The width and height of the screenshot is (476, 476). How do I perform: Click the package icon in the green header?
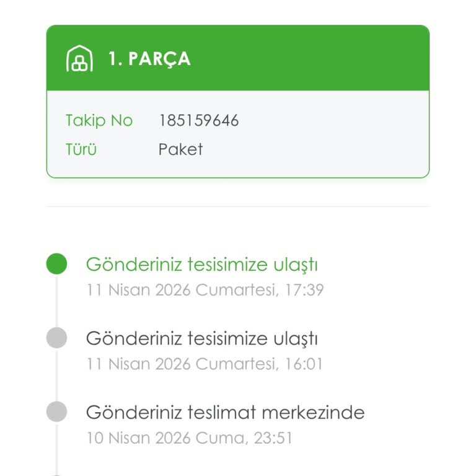click(79, 59)
